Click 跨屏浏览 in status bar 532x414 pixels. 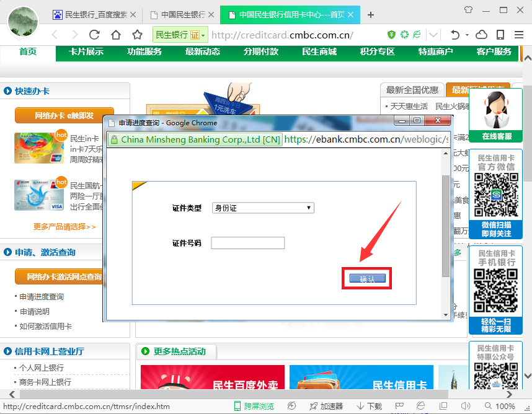(x=254, y=406)
